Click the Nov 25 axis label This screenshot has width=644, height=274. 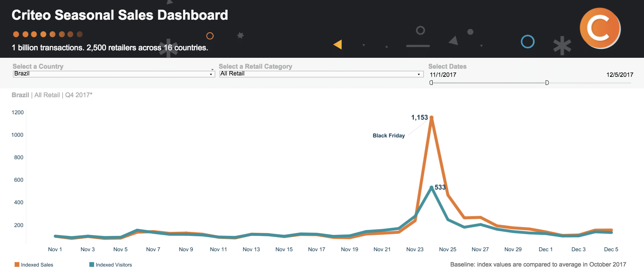[x=448, y=250]
